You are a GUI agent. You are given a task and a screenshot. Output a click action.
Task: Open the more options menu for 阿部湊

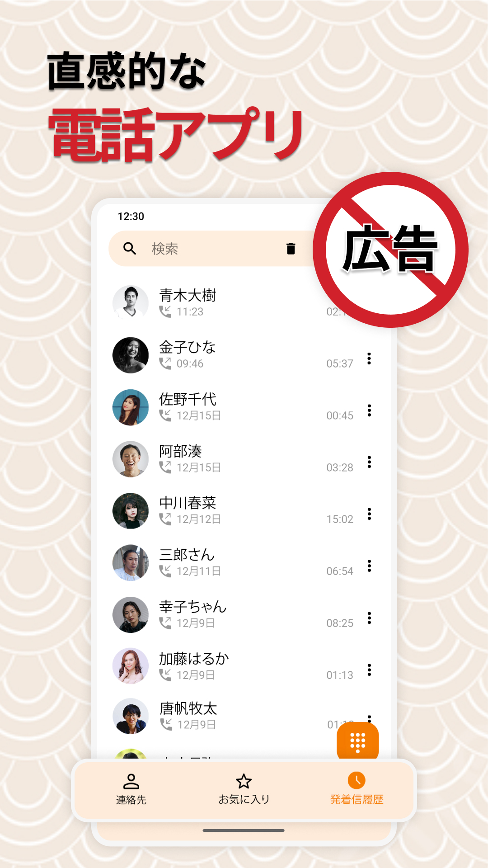[369, 462]
